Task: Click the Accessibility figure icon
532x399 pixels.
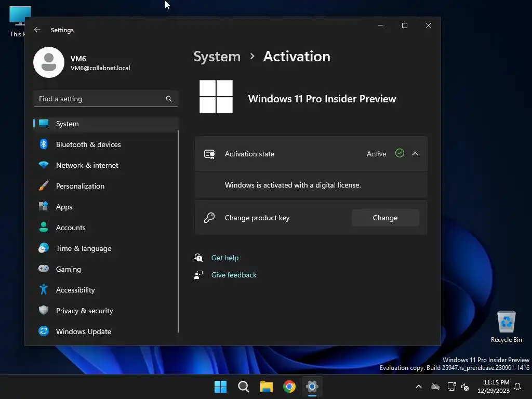Action: point(44,289)
